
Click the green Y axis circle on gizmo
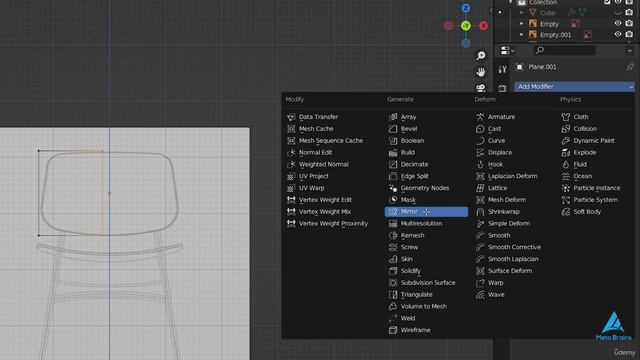pos(466,26)
